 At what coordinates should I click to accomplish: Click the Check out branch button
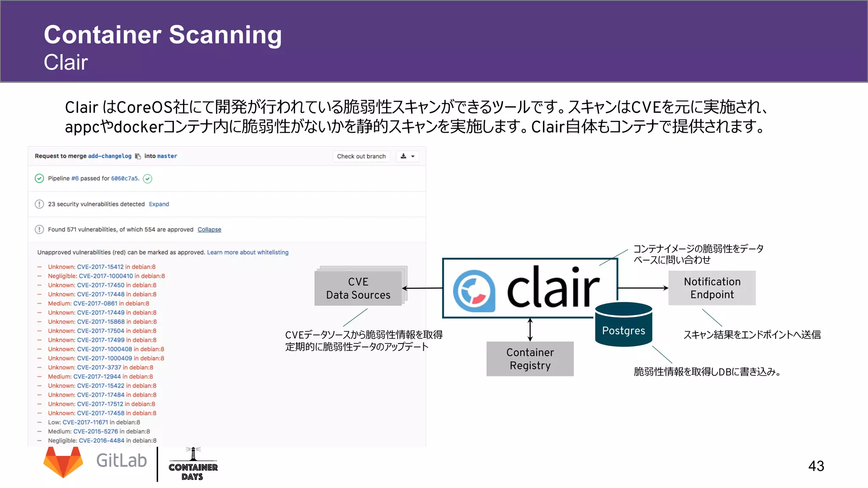click(361, 156)
